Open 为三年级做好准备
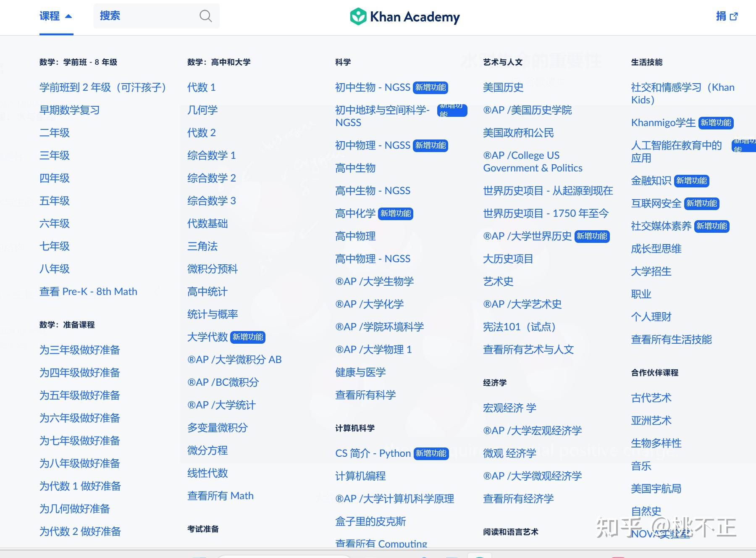The image size is (756, 558). 80,350
